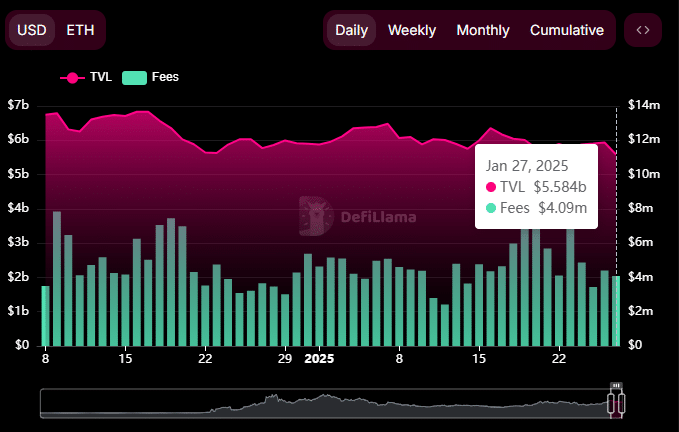Viewport: 679px width, 432px height.
Task: Click the green Fees dot in tooltip
Action: [x=491, y=208]
